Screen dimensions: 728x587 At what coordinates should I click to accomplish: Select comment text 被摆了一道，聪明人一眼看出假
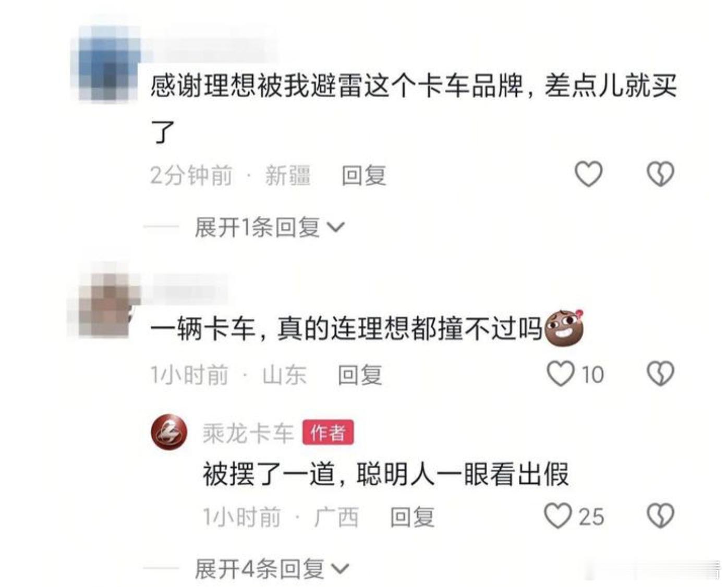[x=385, y=474]
